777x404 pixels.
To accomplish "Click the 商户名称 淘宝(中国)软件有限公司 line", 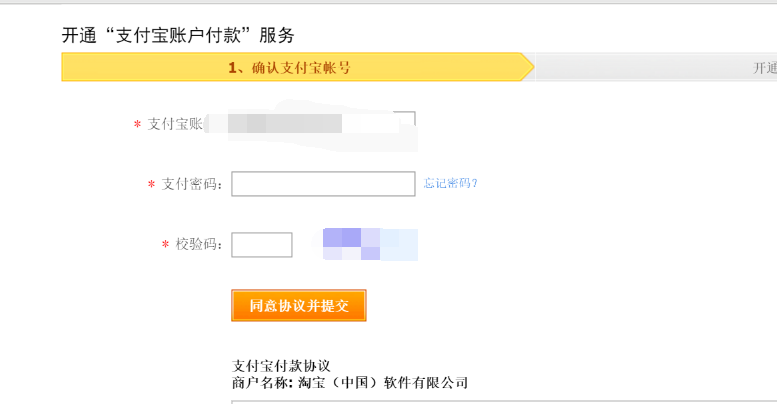I will [x=349, y=383].
